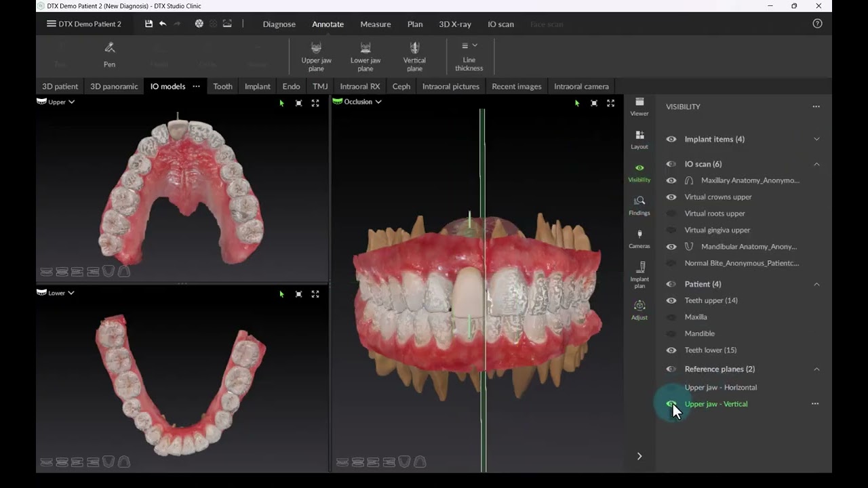Click the snapshot aperture icon in top bar
868x488 pixels.
point(199,24)
